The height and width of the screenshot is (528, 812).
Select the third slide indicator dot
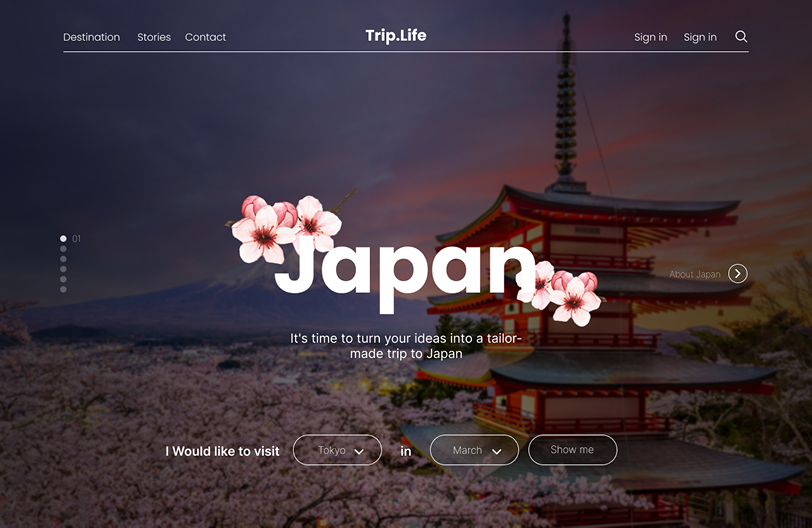click(63, 259)
